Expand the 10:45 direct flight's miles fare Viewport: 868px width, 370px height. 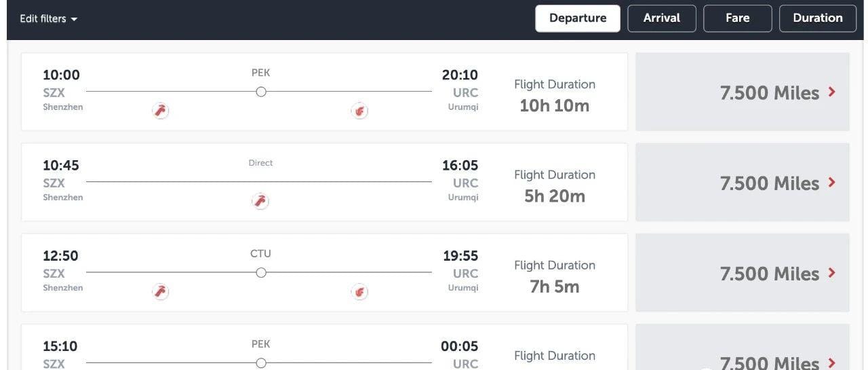(x=743, y=183)
